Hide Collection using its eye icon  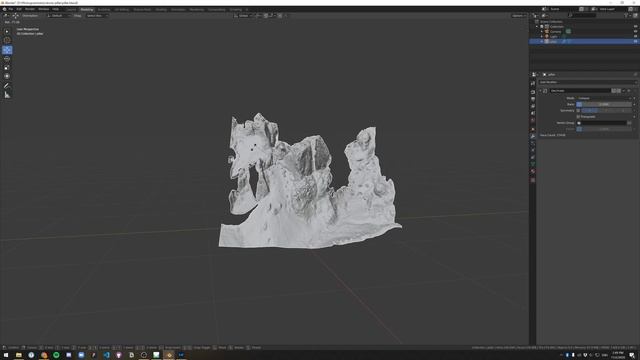(x=636, y=27)
